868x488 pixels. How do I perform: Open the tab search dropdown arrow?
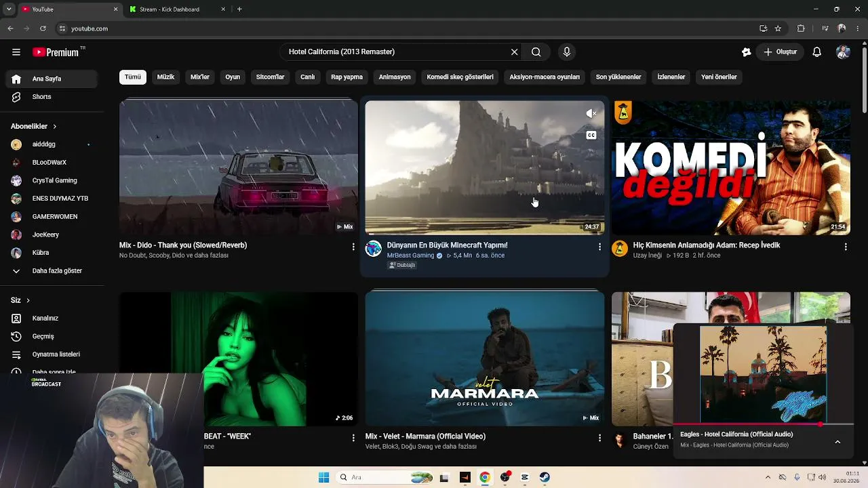point(9,9)
